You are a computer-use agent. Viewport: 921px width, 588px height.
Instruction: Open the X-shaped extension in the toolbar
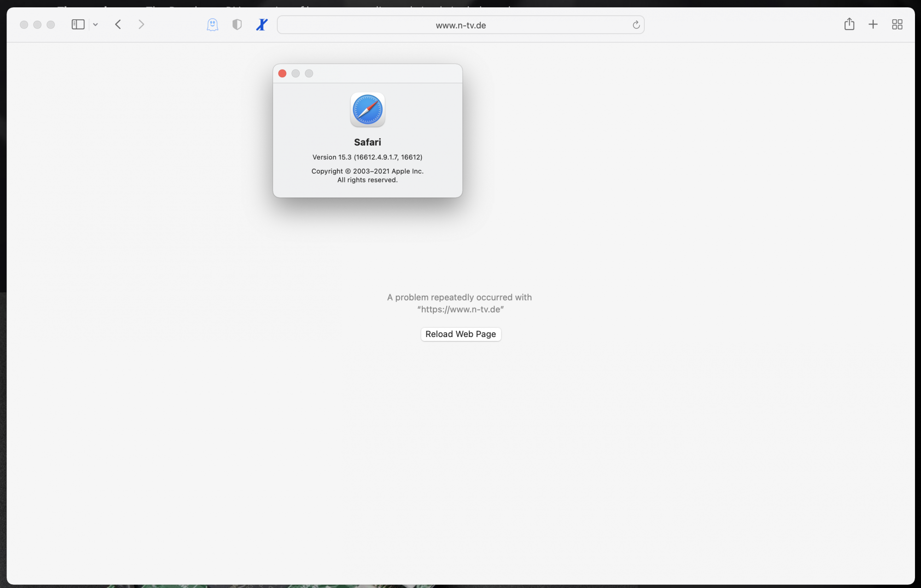pos(261,25)
